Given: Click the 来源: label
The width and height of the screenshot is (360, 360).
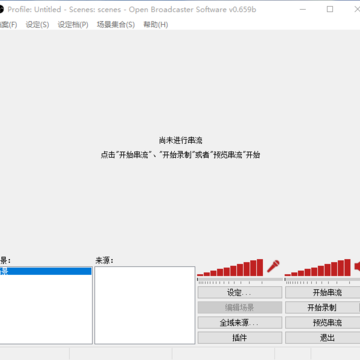Looking at the screenshot, I should pyautogui.click(x=104, y=261).
